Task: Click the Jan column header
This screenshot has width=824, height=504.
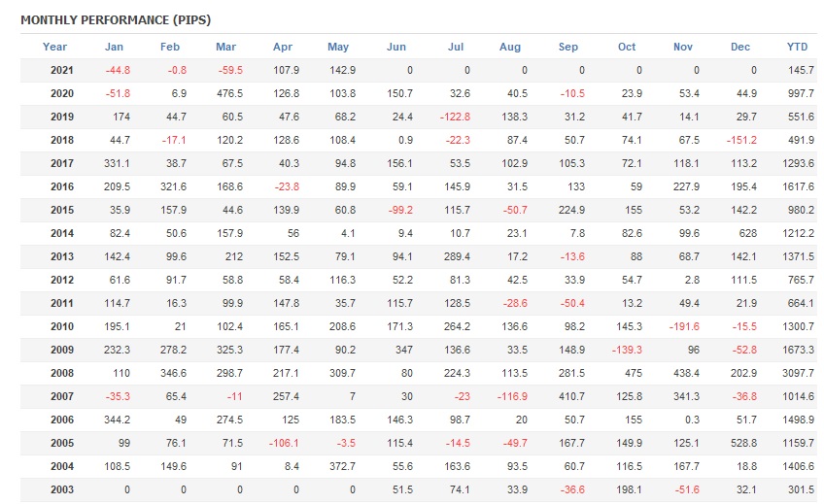Action: pos(115,47)
